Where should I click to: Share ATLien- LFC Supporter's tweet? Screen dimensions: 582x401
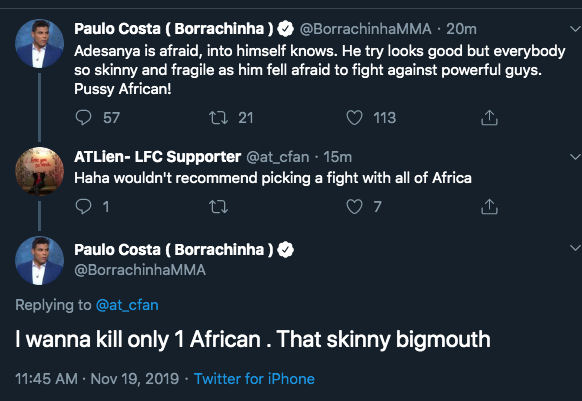click(x=489, y=206)
